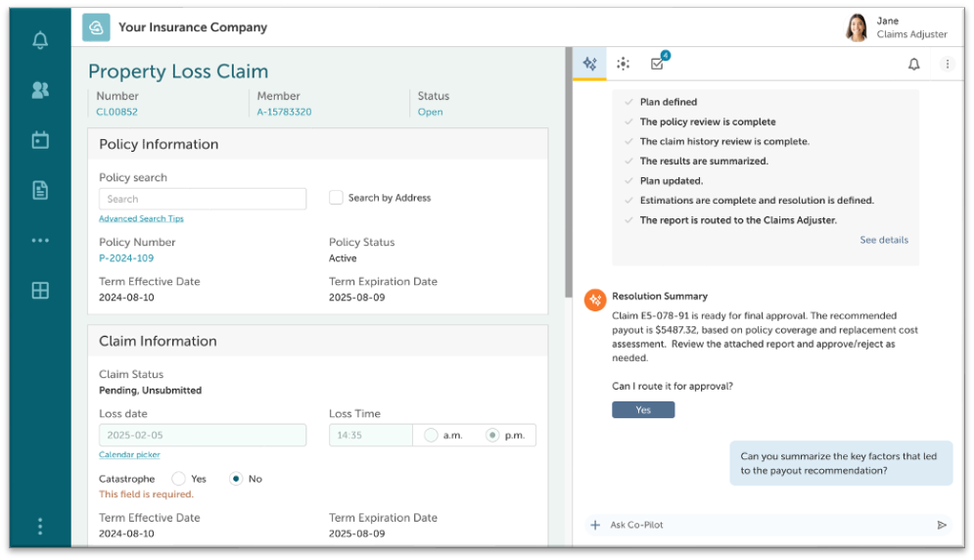Switch to the tasks checklist tab
This screenshot has height=560, width=974.
pyautogui.click(x=657, y=64)
